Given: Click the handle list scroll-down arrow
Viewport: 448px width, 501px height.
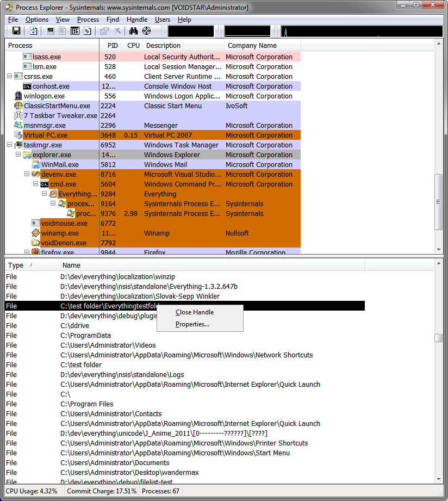Looking at the screenshot, I should [x=438, y=479].
